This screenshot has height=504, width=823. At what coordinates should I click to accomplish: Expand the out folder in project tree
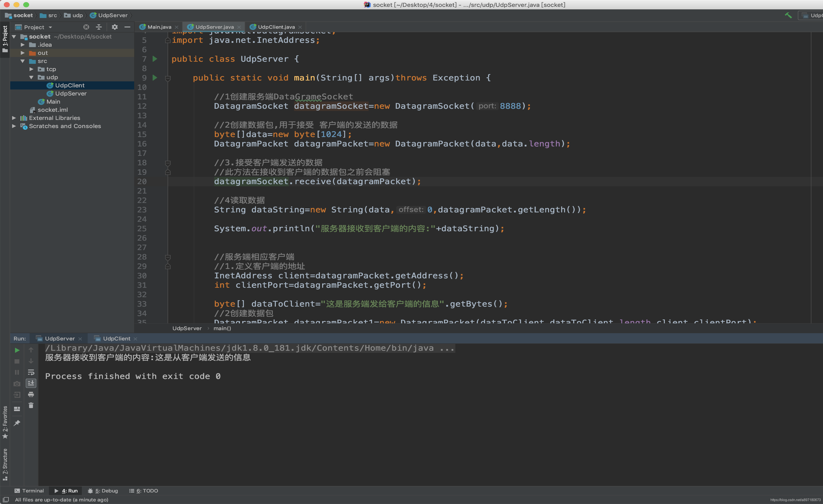point(23,53)
